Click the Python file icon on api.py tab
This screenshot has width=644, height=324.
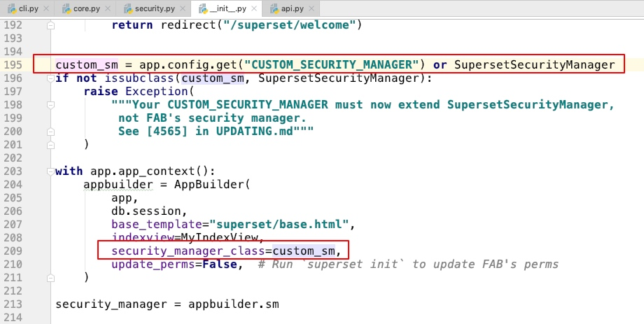tap(274, 8)
